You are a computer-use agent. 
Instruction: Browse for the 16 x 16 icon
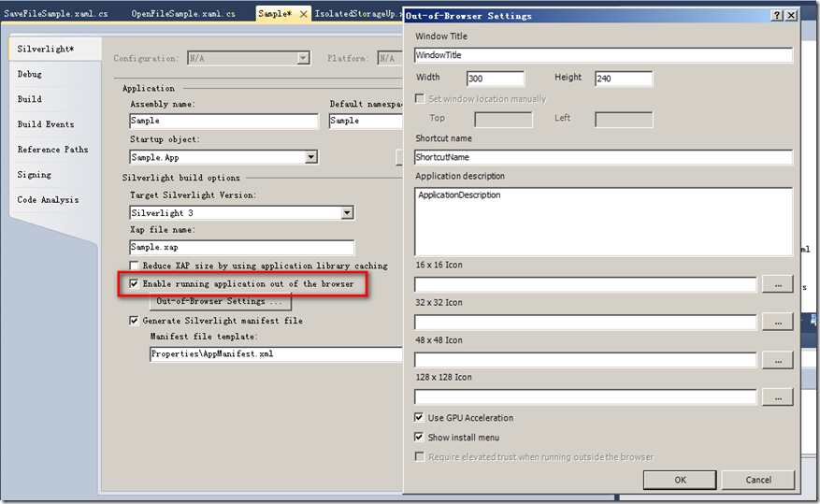778,284
